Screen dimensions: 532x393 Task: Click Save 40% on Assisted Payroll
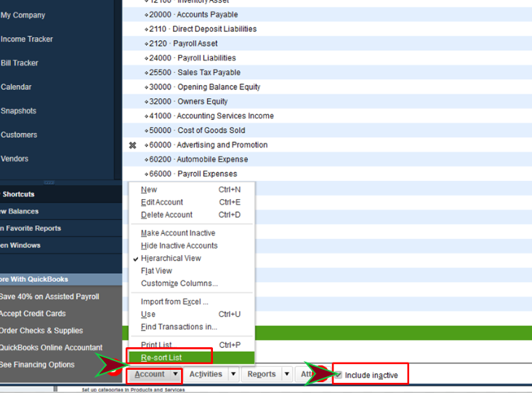tap(49, 296)
